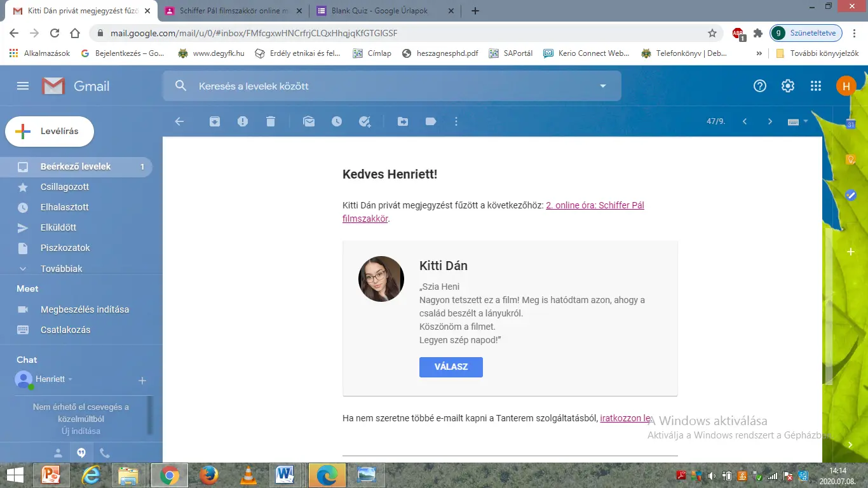Snooze the email with the clock icon

tap(337, 121)
